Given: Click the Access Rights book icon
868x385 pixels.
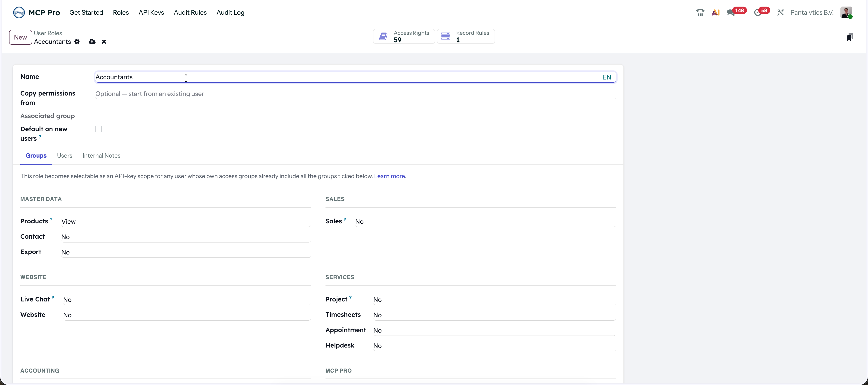Looking at the screenshot, I should pos(383,36).
